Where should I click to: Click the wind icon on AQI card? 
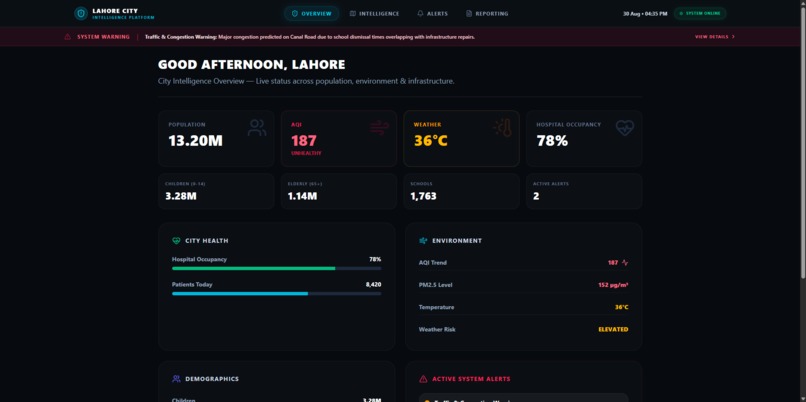(379, 128)
